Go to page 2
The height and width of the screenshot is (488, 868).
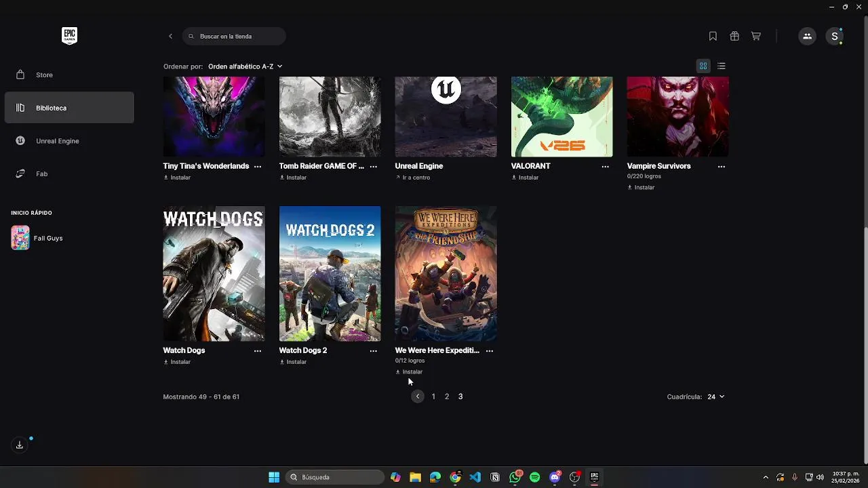click(447, 396)
